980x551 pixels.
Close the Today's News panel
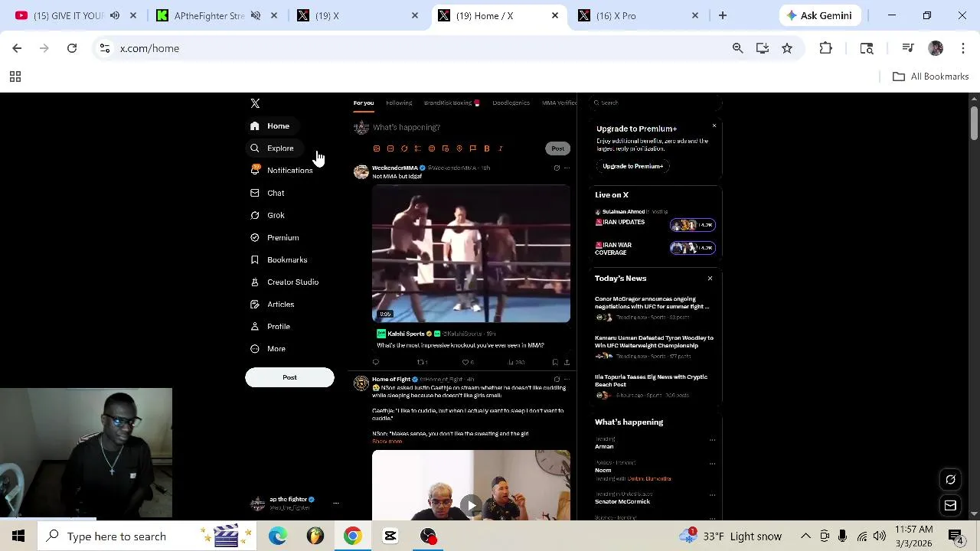710,279
